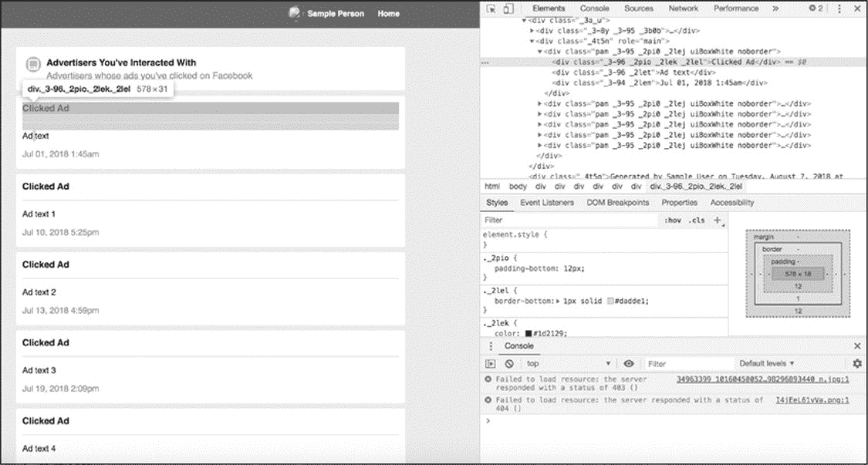Image resolution: width=868 pixels, height=465 pixels.
Task: Show the console sidebar icon
Action: tap(491, 363)
